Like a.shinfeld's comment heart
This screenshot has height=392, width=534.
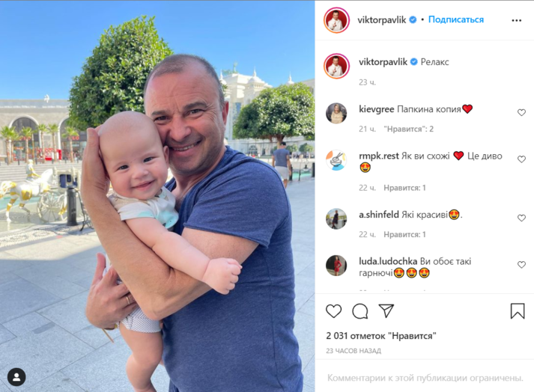521,218
